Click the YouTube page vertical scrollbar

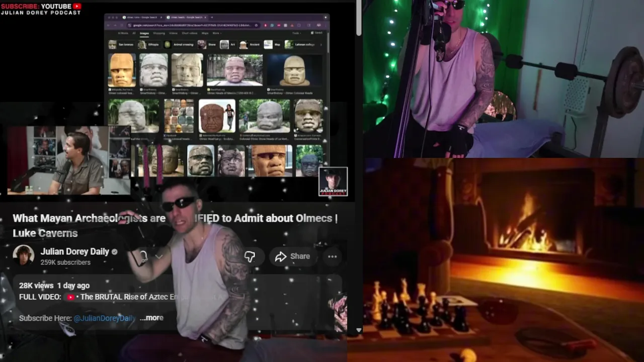(359, 18)
